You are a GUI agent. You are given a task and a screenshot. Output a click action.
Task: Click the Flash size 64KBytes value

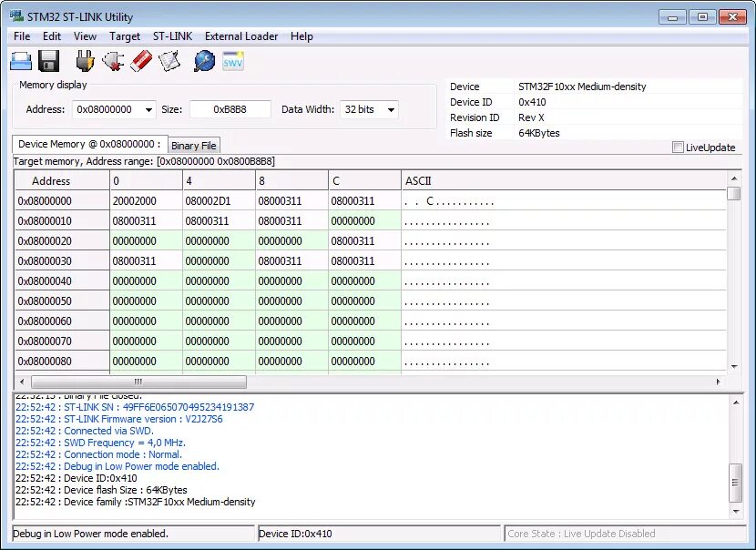coord(539,133)
